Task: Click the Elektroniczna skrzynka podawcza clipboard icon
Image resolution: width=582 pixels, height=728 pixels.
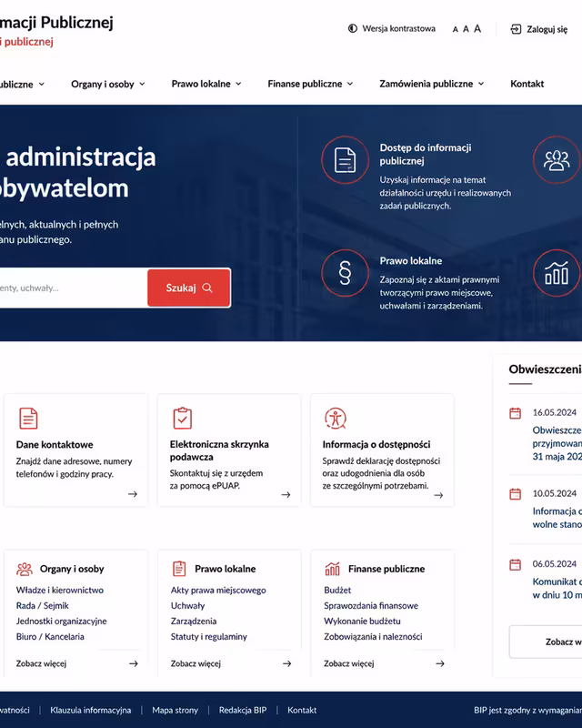Action: [x=183, y=418]
